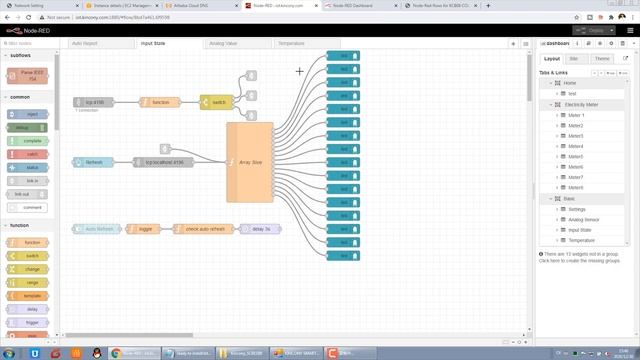
Task: Select the link node above tcp:localhost node
Action: coord(165,149)
